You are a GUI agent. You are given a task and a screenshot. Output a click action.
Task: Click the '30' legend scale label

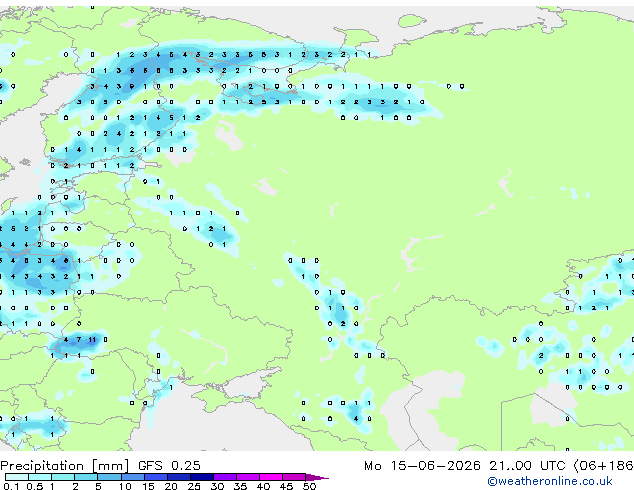217,486
